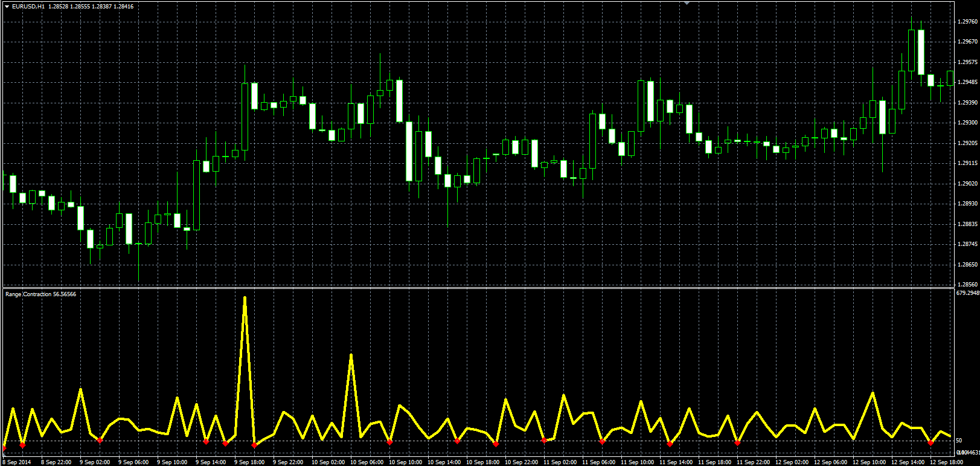
Task: Click the 10 Sep 02:00 time label
Action: [328, 462]
